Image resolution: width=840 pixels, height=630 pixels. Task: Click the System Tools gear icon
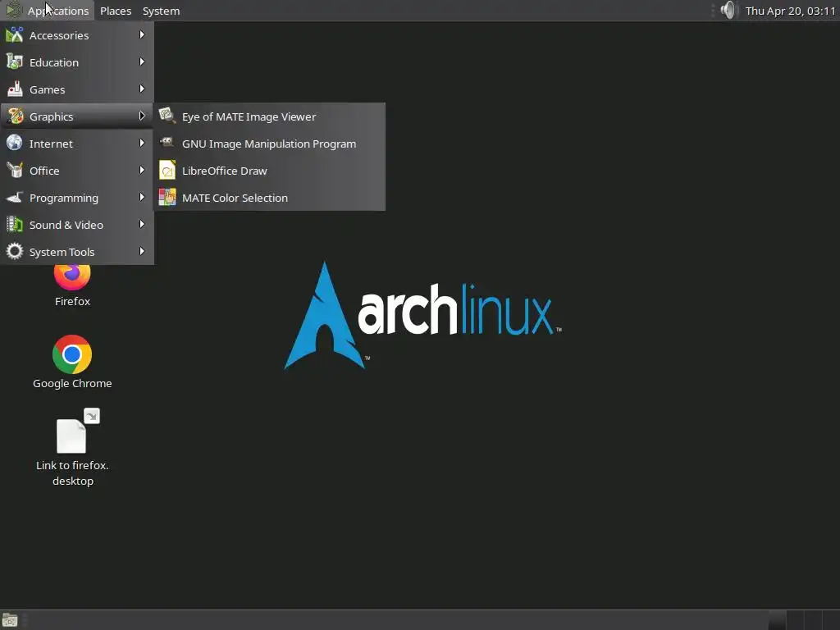(15, 251)
